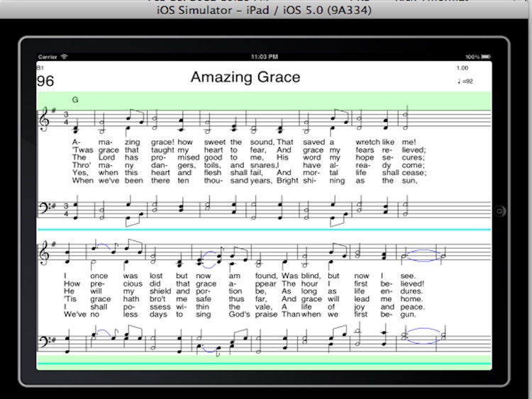
Task: Tap the treble clef of the second system
Action: click(x=44, y=254)
